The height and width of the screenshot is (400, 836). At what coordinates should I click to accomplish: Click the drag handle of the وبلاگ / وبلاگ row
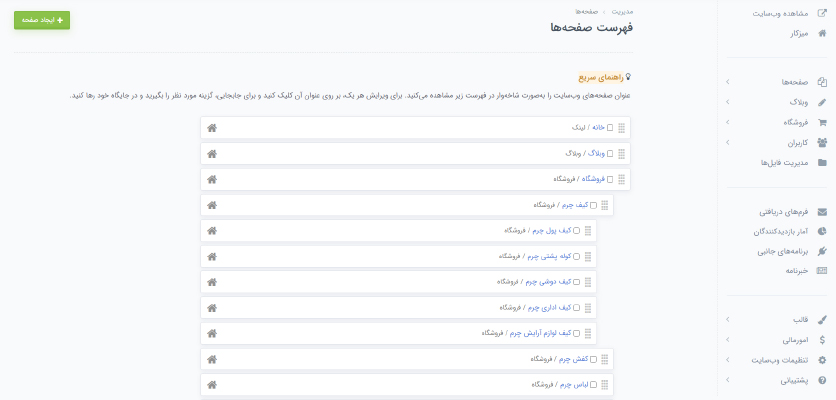(x=621, y=154)
